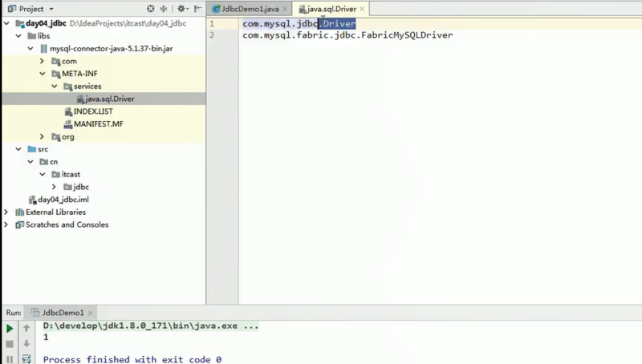Click the com package icon
The width and height of the screenshot is (642, 364).
[x=55, y=62]
